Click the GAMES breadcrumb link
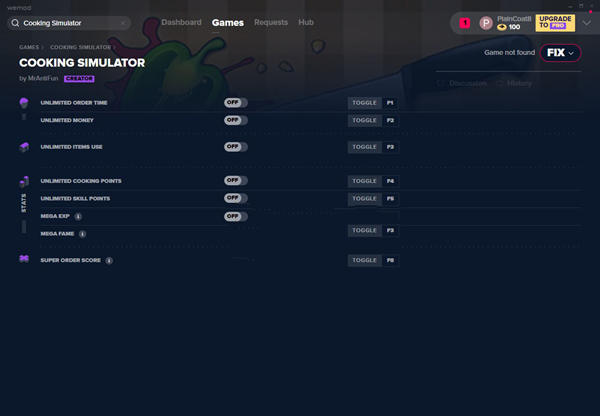Image resolution: width=600 pixels, height=416 pixels. pyautogui.click(x=29, y=47)
